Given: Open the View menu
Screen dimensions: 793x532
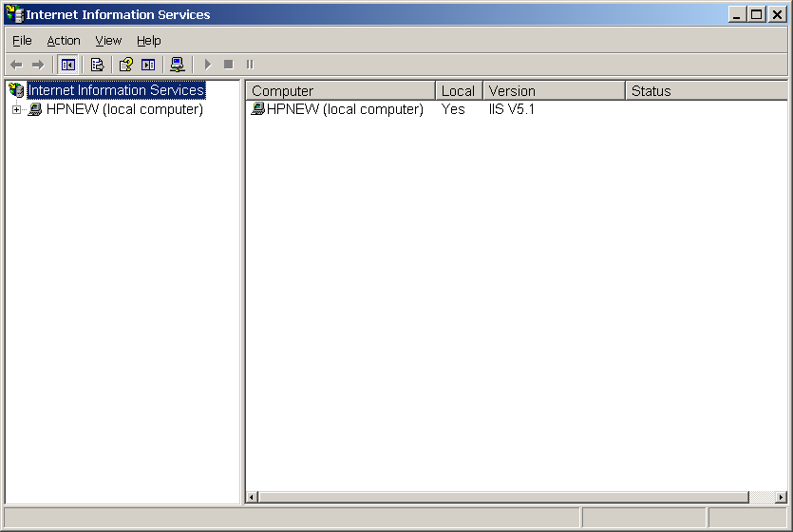Looking at the screenshot, I should pos(108,41).
